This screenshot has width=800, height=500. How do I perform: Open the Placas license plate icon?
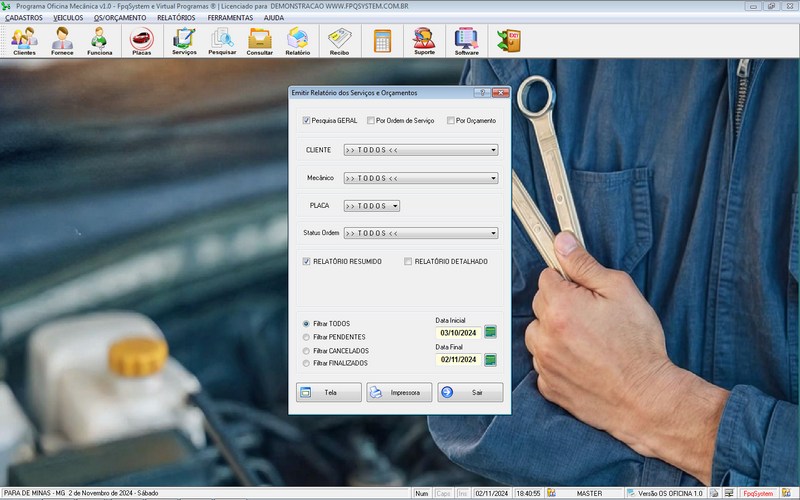(x=142, y=41)
